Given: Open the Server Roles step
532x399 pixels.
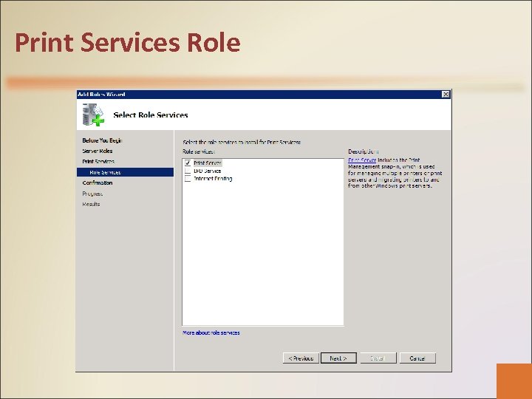Looking at the screenshot, I should [98, 151].
